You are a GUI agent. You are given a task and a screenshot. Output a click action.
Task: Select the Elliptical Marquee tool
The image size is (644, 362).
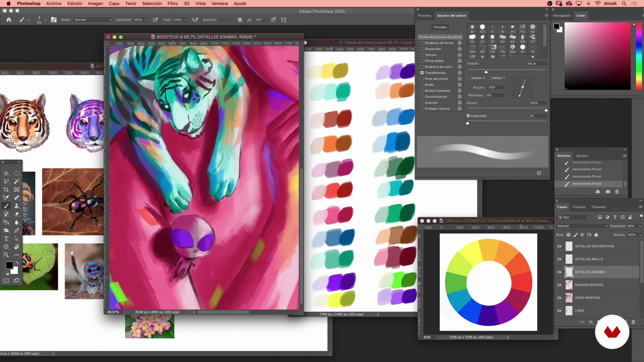coord(16,173)
